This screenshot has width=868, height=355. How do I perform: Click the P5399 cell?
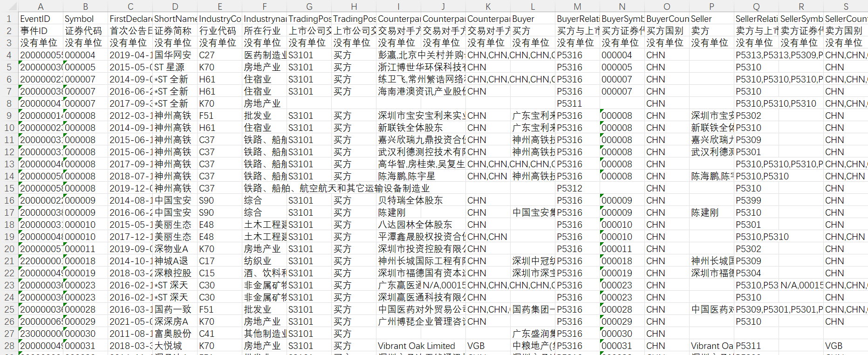(756, 200)
